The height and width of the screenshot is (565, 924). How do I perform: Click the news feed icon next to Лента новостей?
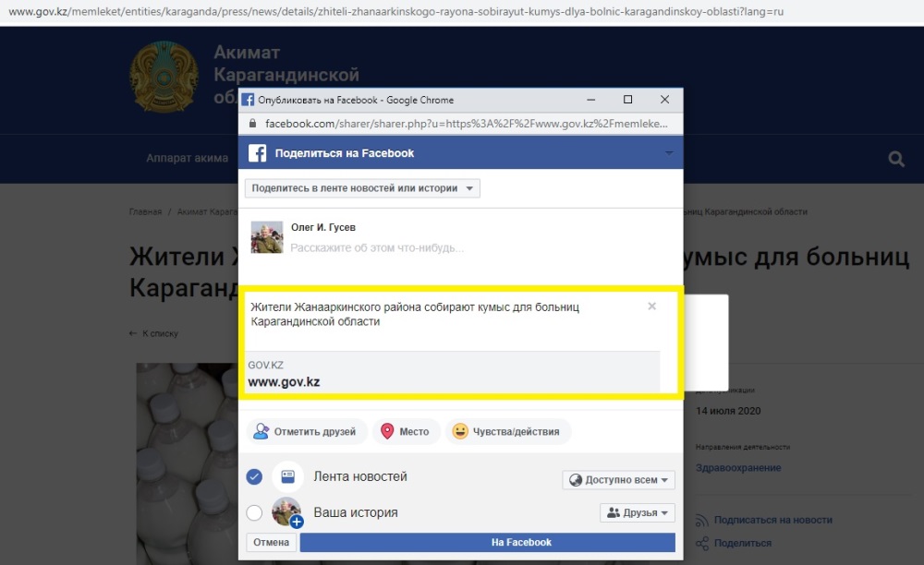(287, 476)
